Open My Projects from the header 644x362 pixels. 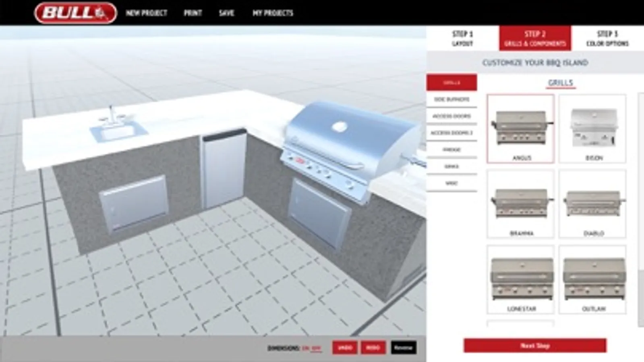coord(273,13)
